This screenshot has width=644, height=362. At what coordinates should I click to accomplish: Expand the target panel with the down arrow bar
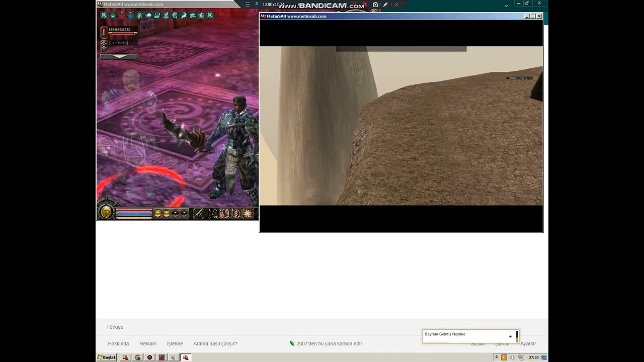tap(119, 56)
